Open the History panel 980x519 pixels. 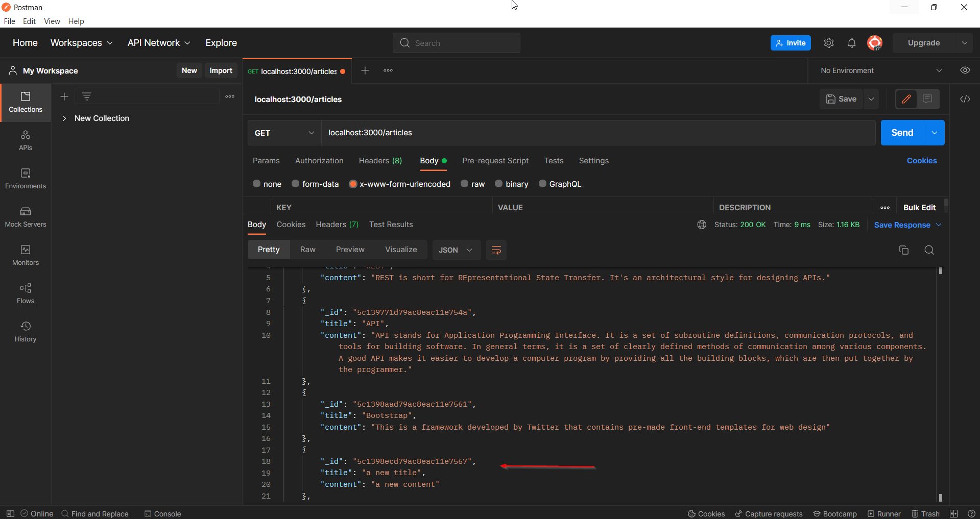coord(25,332)
